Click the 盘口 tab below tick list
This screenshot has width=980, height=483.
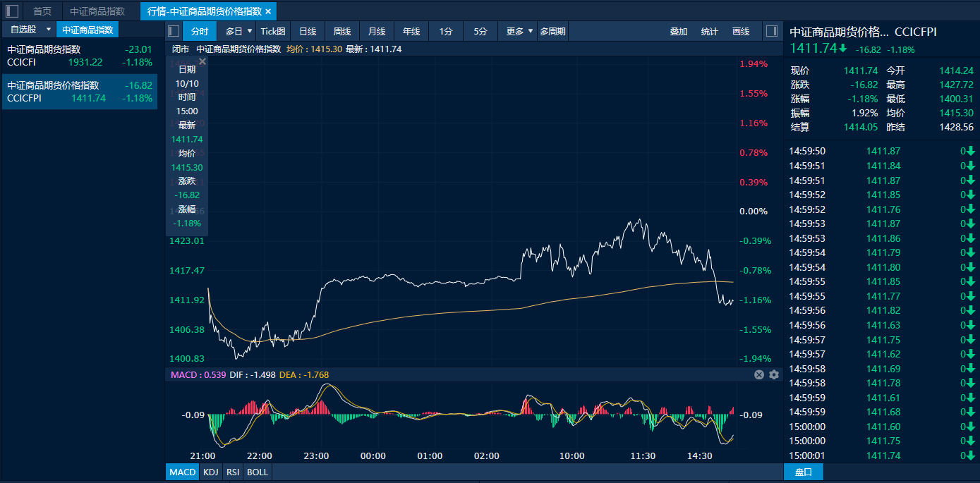(803, 472)
